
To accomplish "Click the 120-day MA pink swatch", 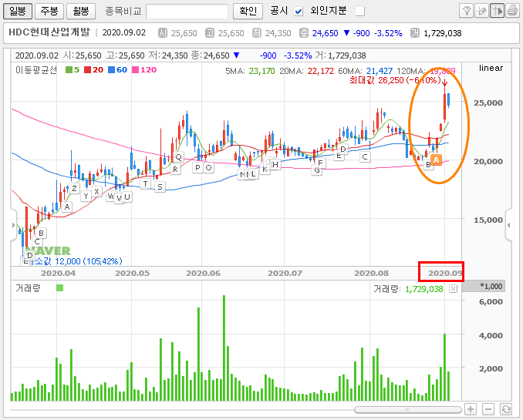I will pos(136,70).
